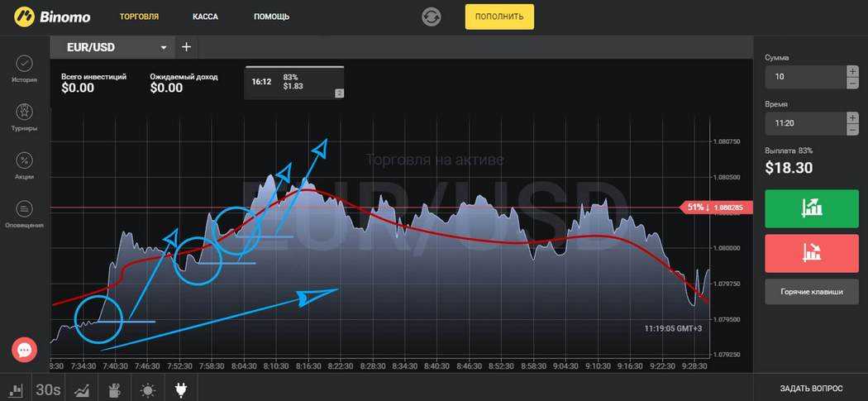The width and height of the screenshot is (868, 401).
Task: Open the Помощь menu item
Action: [x=271, y=17]
